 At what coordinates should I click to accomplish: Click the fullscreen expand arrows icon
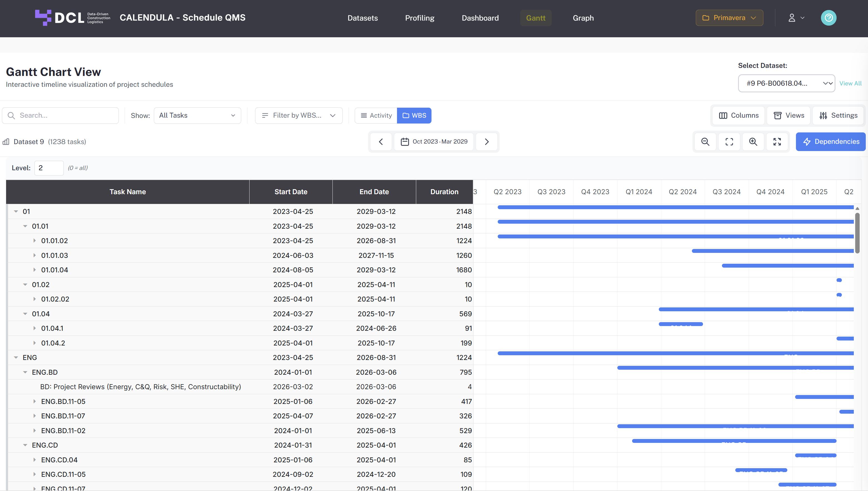(x=777, y=142)
